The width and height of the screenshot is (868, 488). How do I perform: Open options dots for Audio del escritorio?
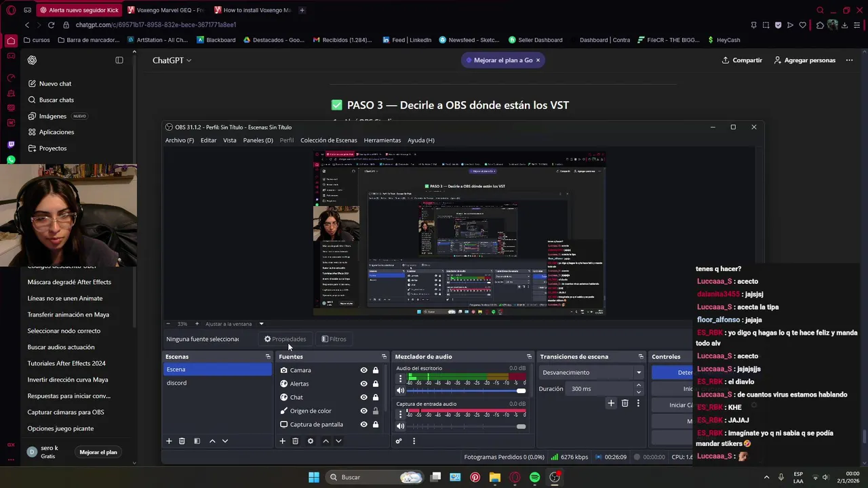tap(400, 378)
